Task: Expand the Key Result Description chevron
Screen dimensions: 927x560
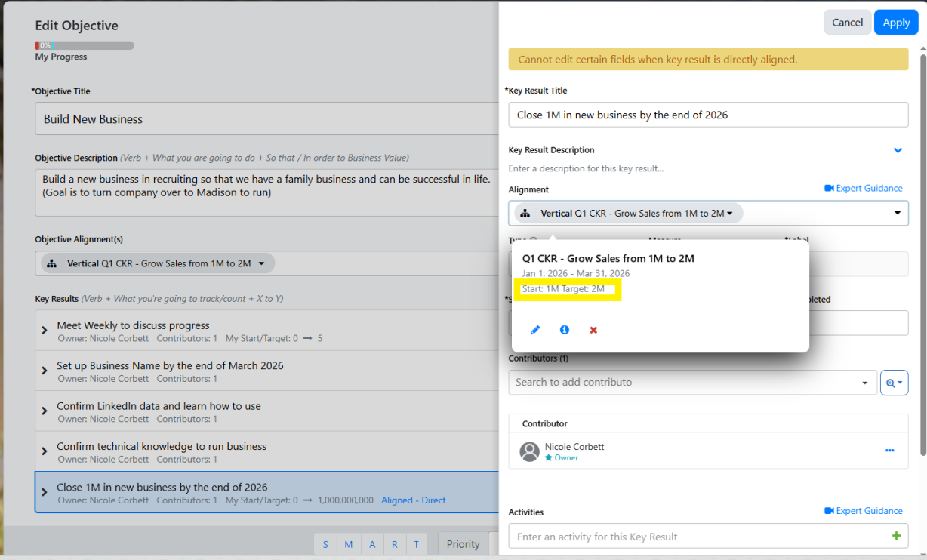Action: pyautogui.click(x=898, y=150)
